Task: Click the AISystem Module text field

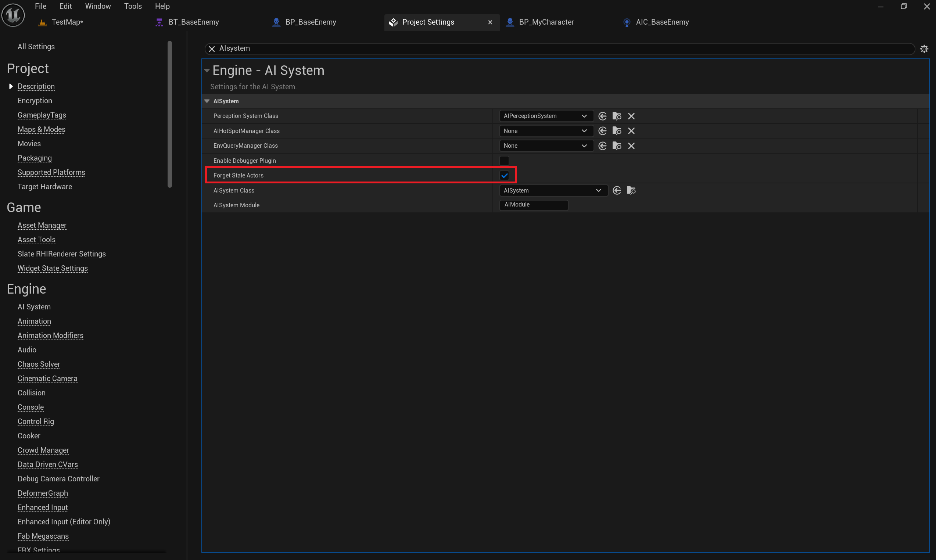Action: pos(533,205)
